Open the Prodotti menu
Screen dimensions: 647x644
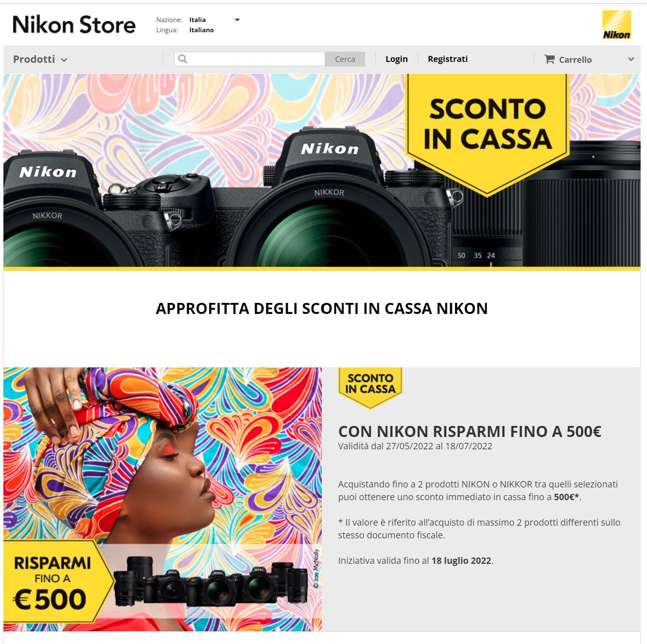40,59
